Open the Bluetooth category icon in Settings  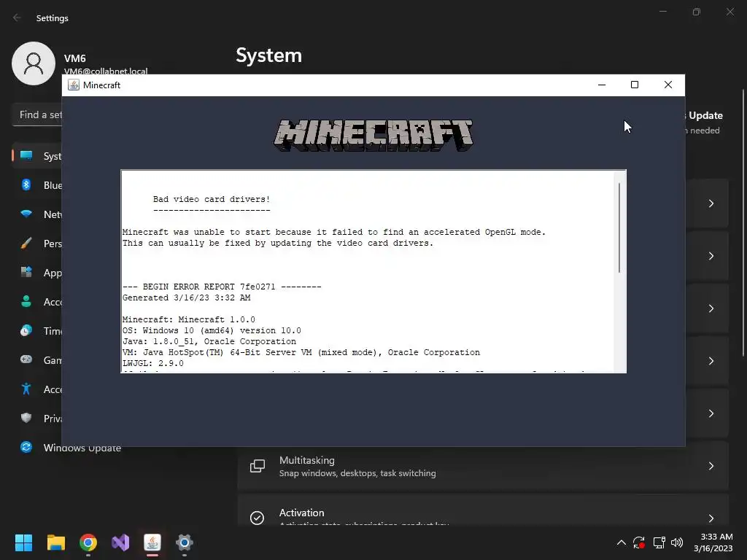26,184
